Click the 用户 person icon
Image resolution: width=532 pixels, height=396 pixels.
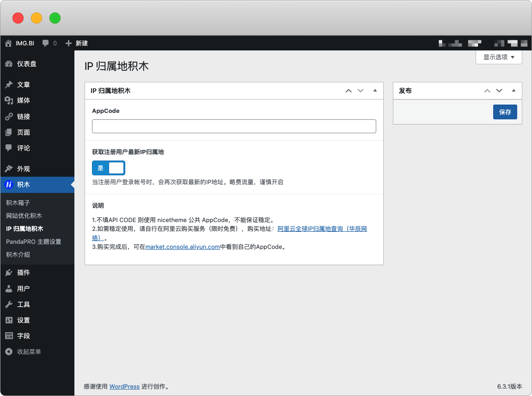pos(9,289)
